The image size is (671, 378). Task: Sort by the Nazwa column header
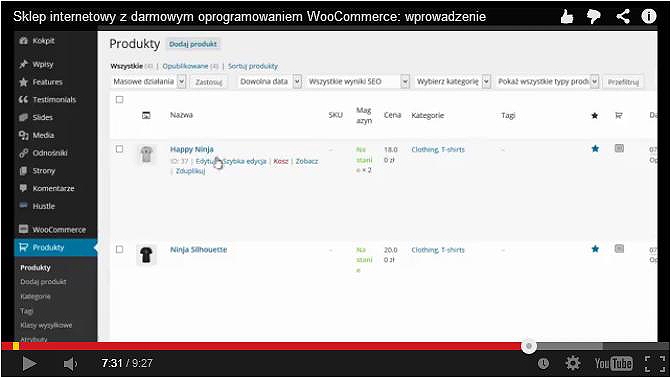181,115
